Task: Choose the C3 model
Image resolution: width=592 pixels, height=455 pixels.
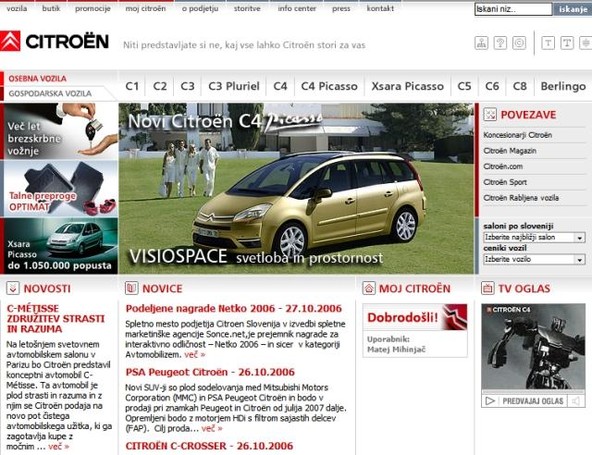Action: coord(187,86)
